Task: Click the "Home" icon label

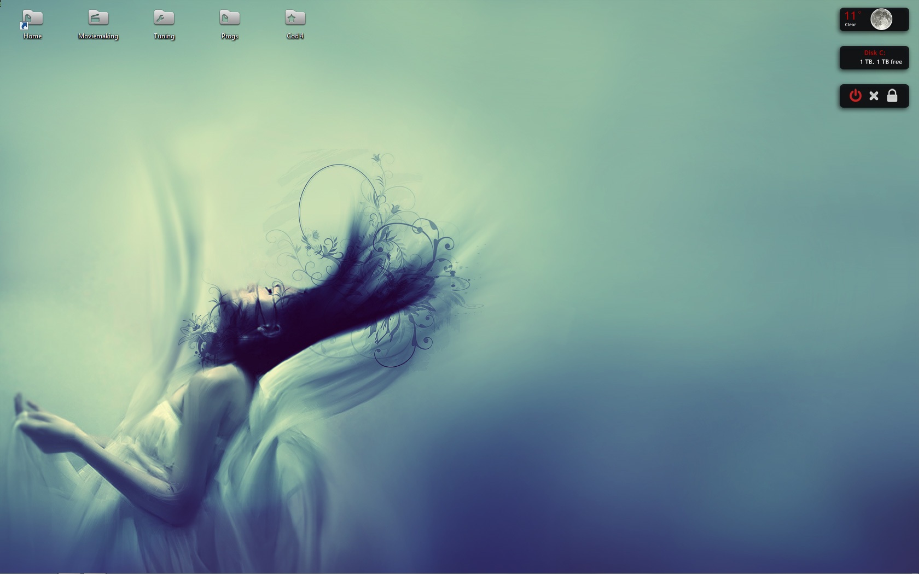Action: (x=32, y=36)
